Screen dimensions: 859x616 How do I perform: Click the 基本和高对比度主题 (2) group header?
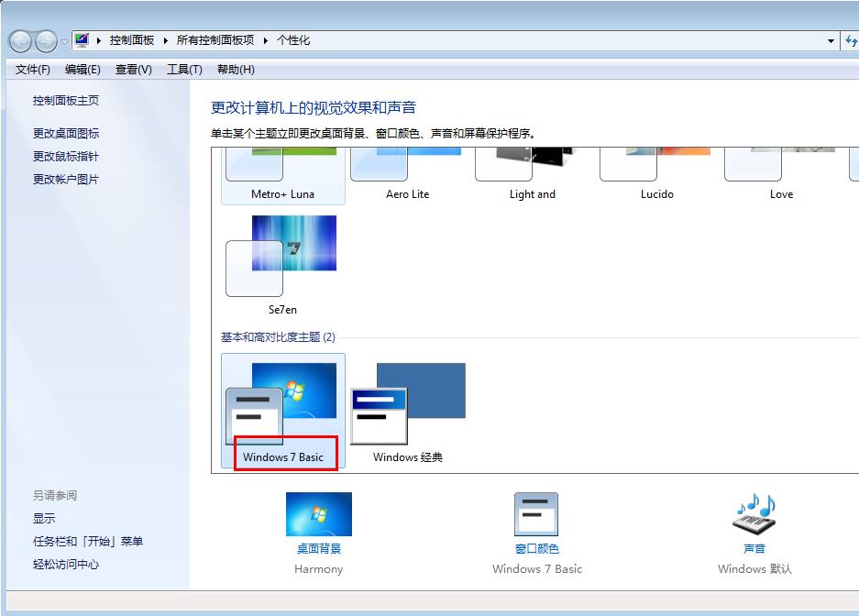(x=278, y=337)
